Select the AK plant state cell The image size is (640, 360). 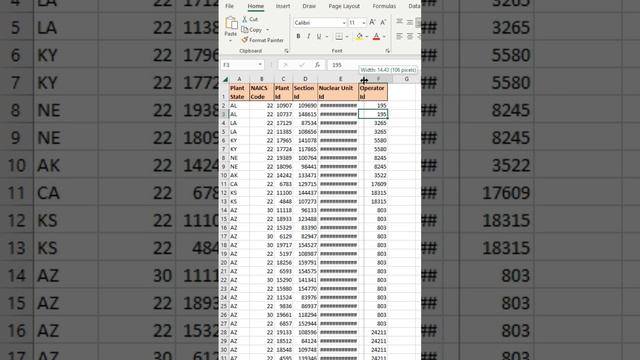pyautogui.click(x=239, y=176)
